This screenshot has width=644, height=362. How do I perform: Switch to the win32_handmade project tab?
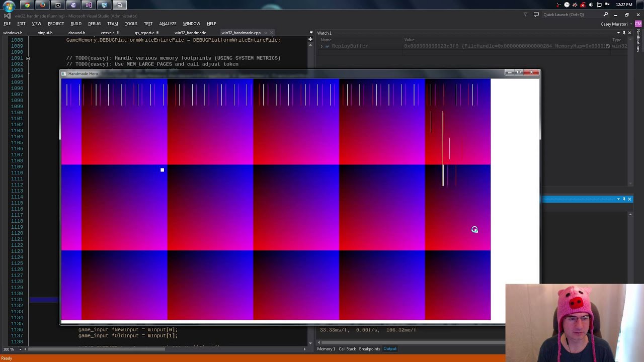point(190,33)
